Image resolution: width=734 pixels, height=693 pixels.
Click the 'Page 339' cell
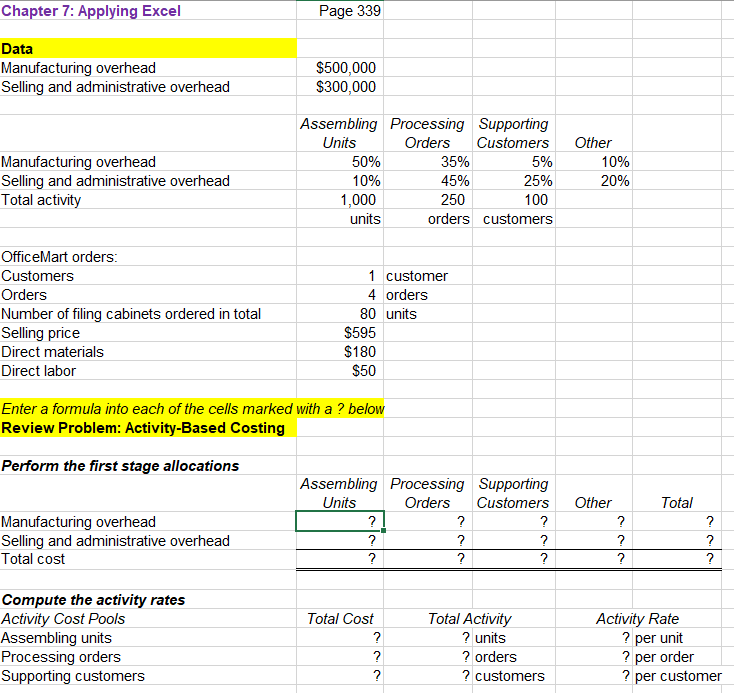point(340,11)
